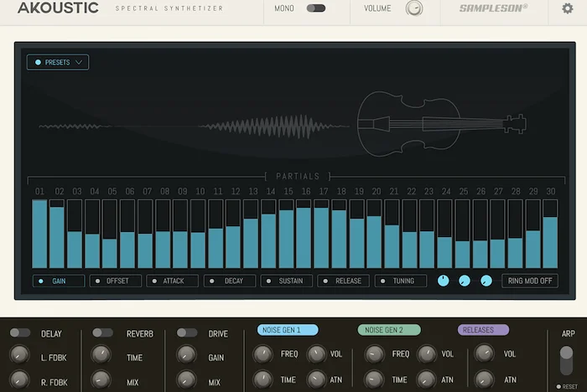The width and height of the screenshot is (587, 392).
Task: Open the PRESETS dropdown
Action: (x=58, y=62)
